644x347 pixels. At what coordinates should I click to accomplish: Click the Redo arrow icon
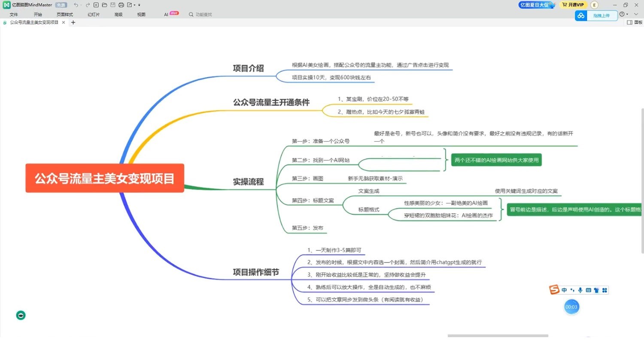(88, 5)
